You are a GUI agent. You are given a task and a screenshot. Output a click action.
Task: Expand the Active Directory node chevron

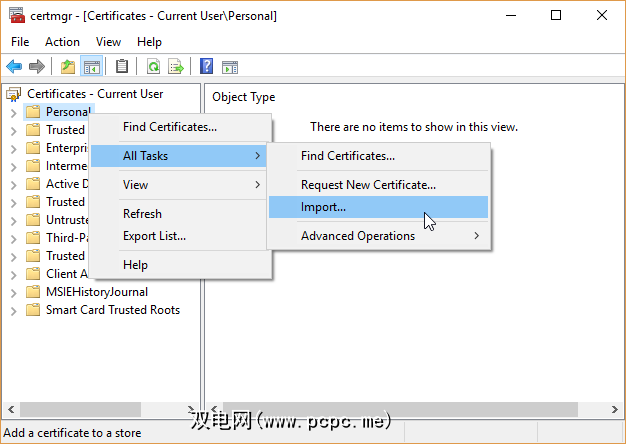(x=14, y=185)
